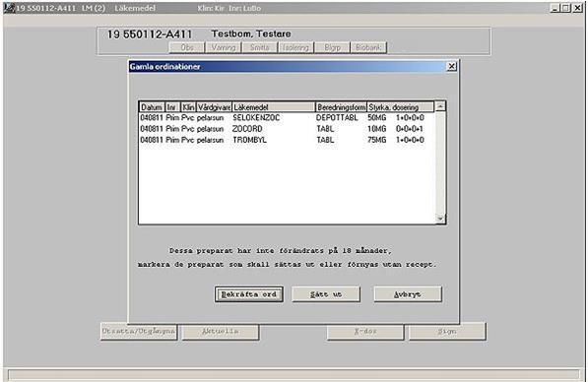588x382 pixels.
Task: Click the Styrka, dosering column header
Action: click(x=401, y=107)
